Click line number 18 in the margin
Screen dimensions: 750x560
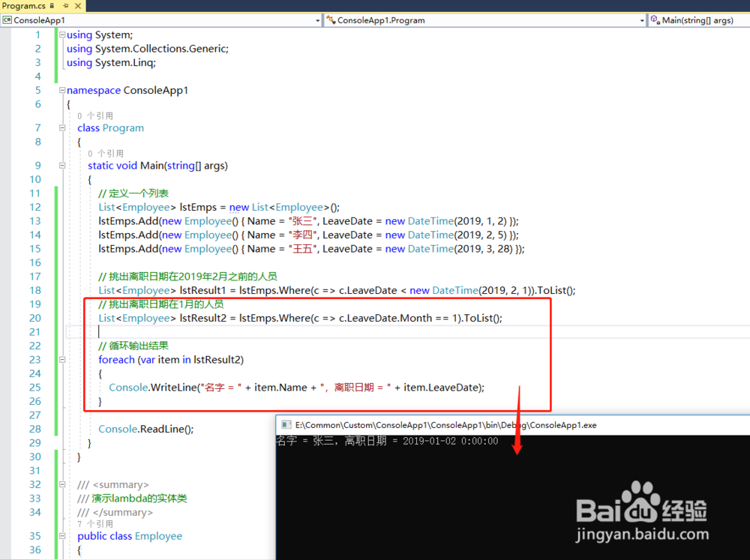pyautogui.click(x=35, y=290)
